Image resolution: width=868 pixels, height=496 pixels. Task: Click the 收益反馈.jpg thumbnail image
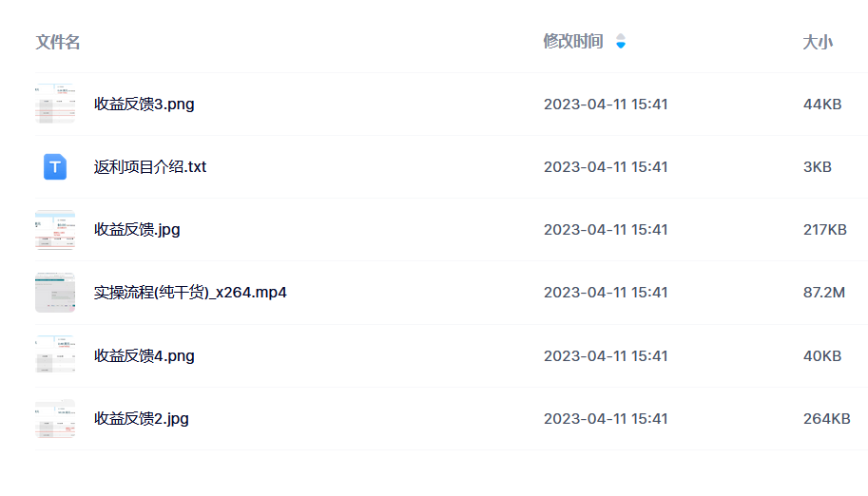pos(55,230)
